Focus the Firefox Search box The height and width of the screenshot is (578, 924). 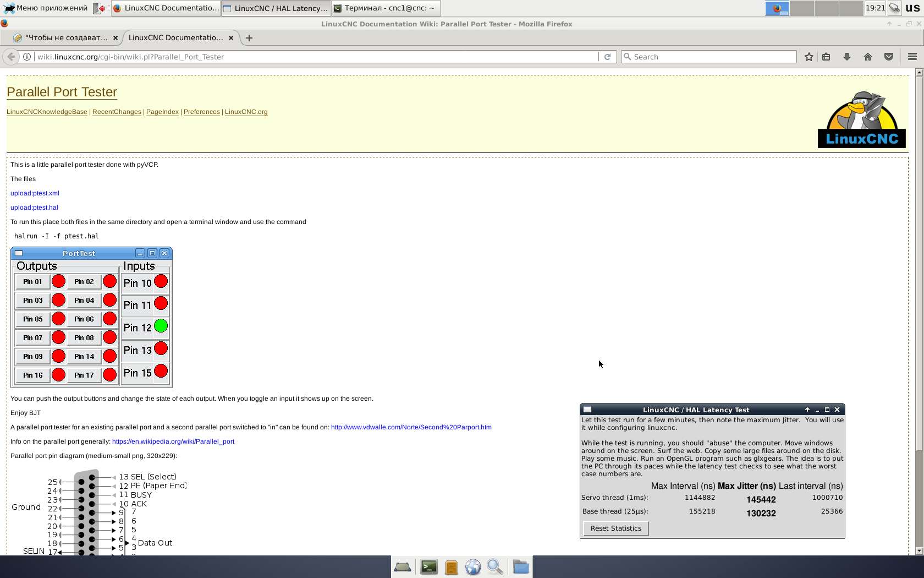(709, 57)
